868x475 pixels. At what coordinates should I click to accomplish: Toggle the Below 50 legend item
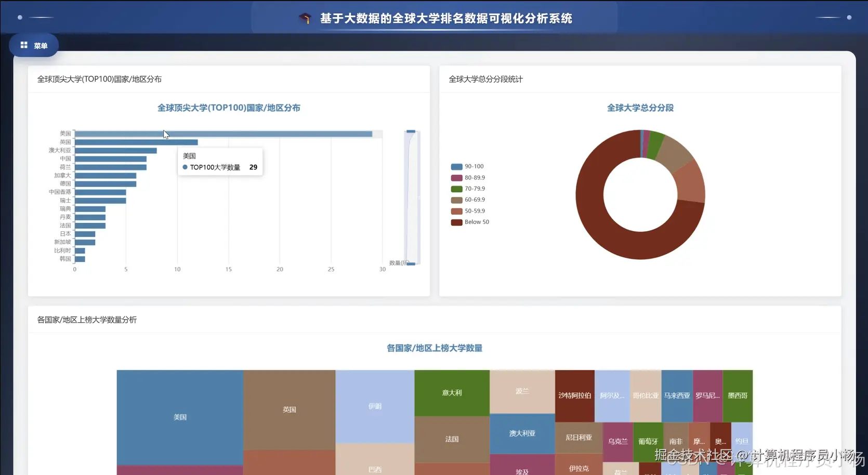470,222
